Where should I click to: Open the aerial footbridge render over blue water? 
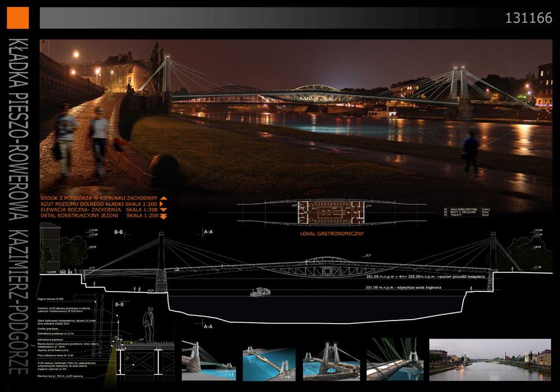pos(269,361)
